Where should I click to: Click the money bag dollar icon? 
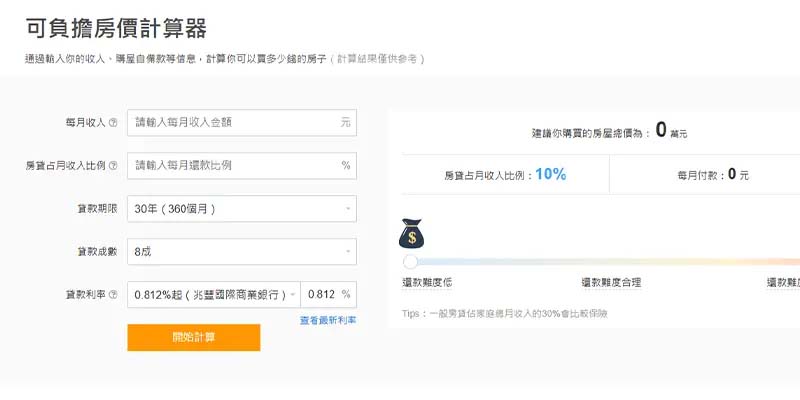click(x=413, y=234)
